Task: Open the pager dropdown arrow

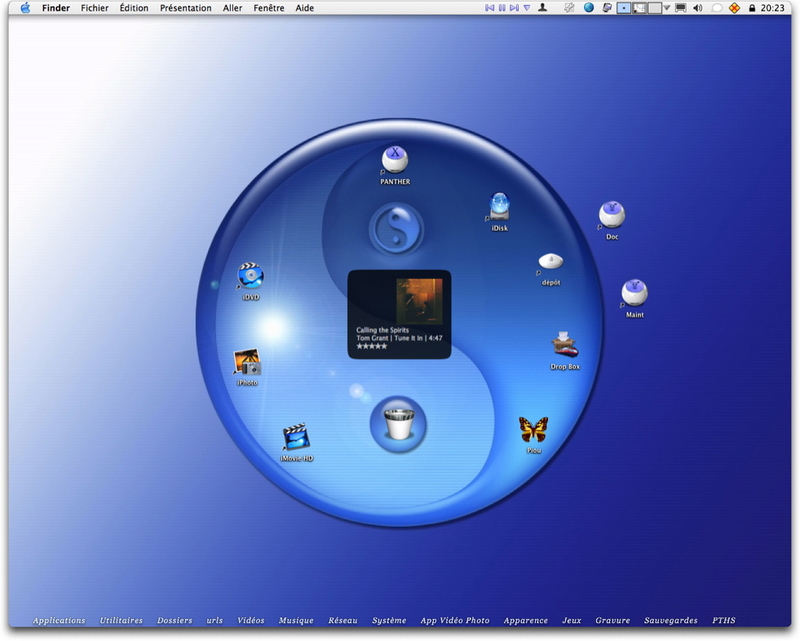Action: click(x=666, y=8)
